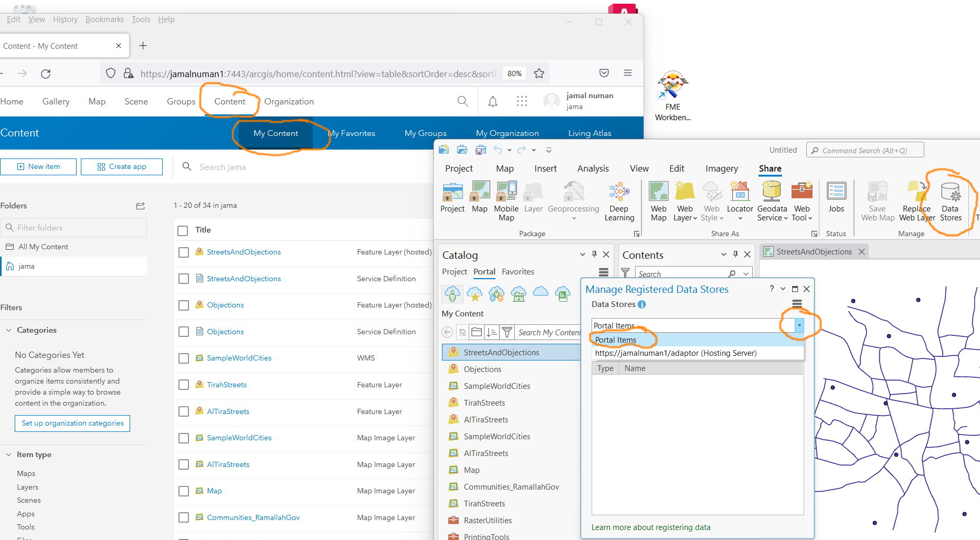This screenshot has height=540, width=980.
Task: Choose the Locator share icon
Action: (x=740, y=192)
